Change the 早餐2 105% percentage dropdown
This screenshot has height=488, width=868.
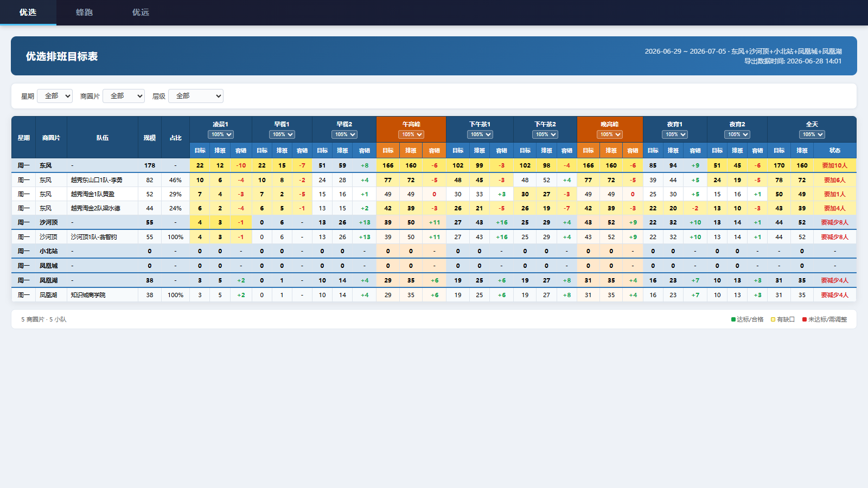[344, 134]
